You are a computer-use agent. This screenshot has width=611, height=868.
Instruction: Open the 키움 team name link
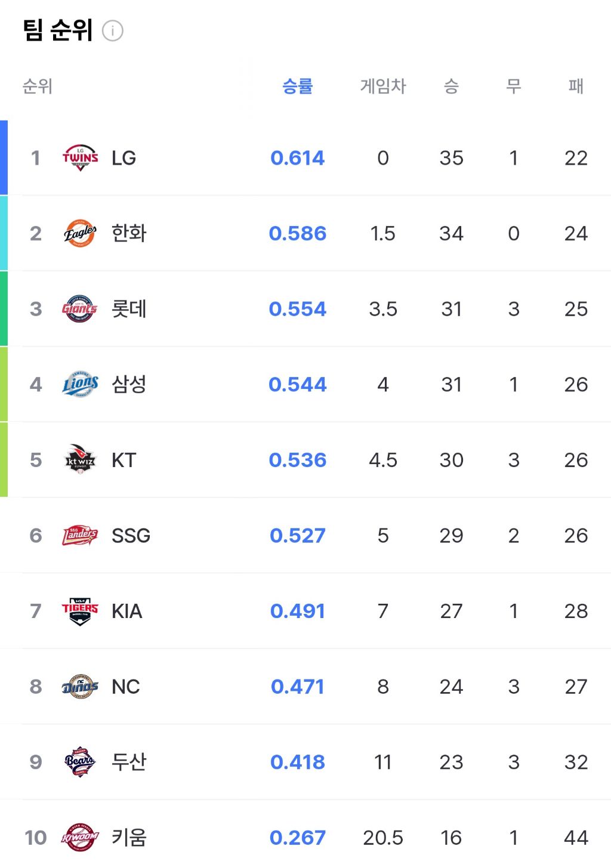129,838
